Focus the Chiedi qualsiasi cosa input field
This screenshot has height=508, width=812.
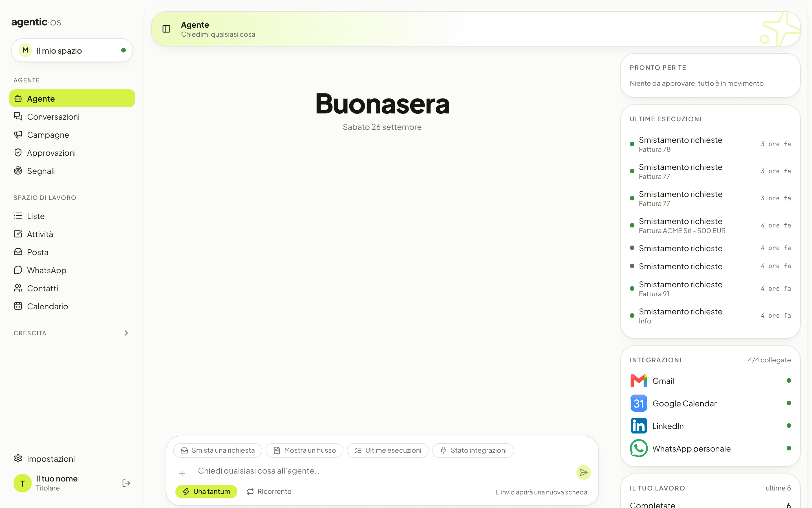click(383, 471)
